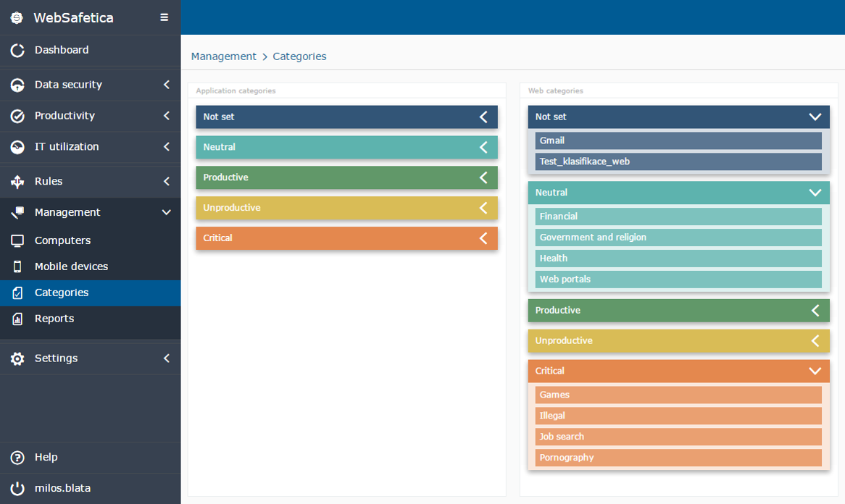
Task: Click the Dashboard gauge icon
Action: [17, 51]
